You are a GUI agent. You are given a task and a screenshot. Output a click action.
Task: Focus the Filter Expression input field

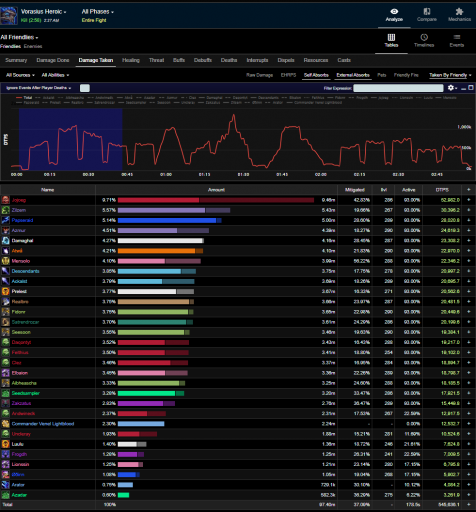tap(398, 88)
